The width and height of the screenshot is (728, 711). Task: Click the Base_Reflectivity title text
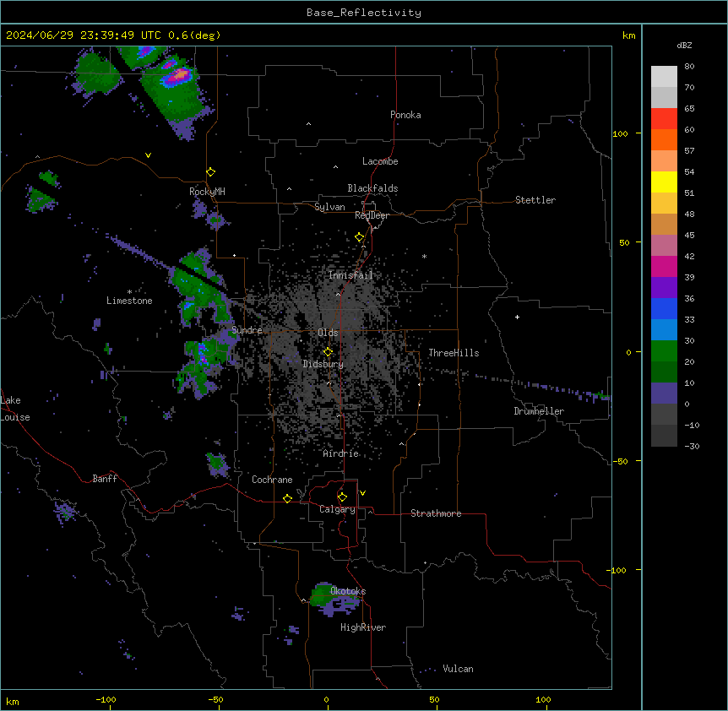(x=364, y=13)
